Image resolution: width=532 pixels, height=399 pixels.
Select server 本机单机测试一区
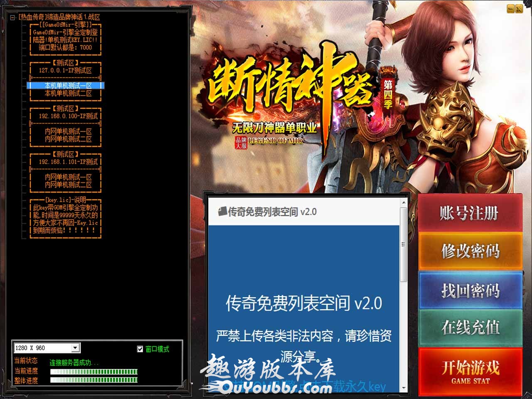point(68,86)
